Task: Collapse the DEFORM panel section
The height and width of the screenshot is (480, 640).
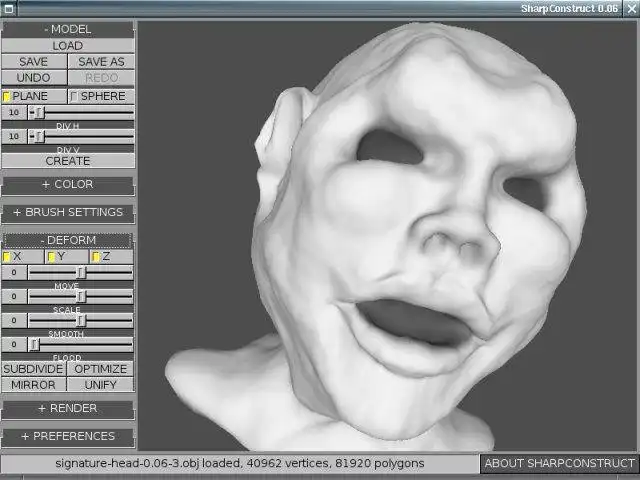Action: point(68,240)
